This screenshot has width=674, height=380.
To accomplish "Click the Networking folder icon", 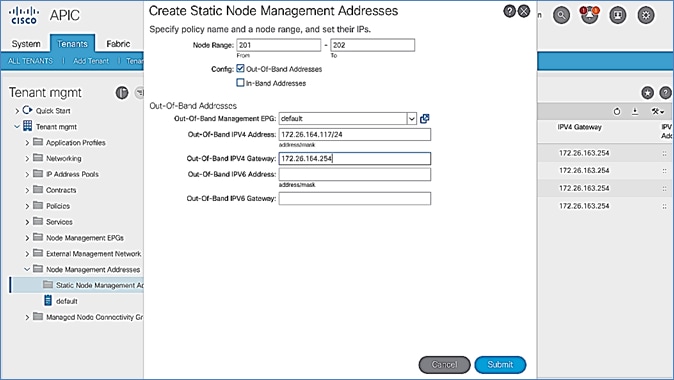I will (38, 158).
